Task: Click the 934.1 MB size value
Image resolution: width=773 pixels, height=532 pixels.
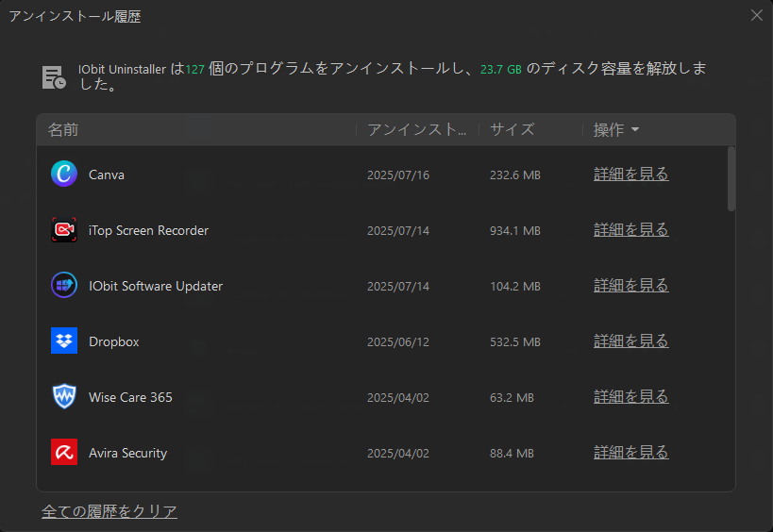Action: click(x=515, y=230)
